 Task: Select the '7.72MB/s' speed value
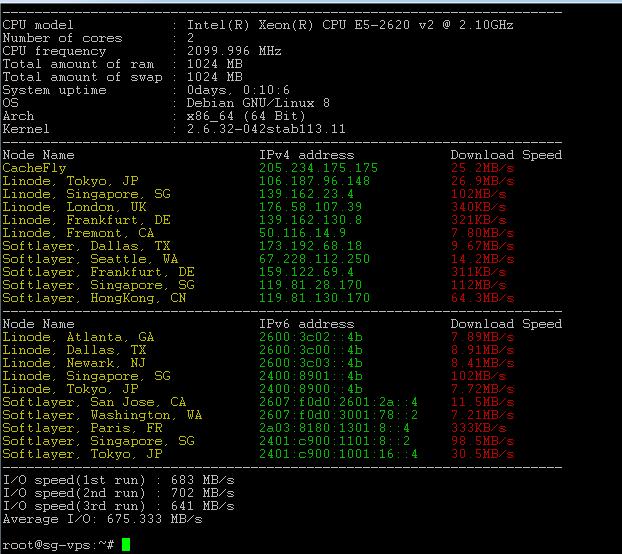(x=482, y=389)
